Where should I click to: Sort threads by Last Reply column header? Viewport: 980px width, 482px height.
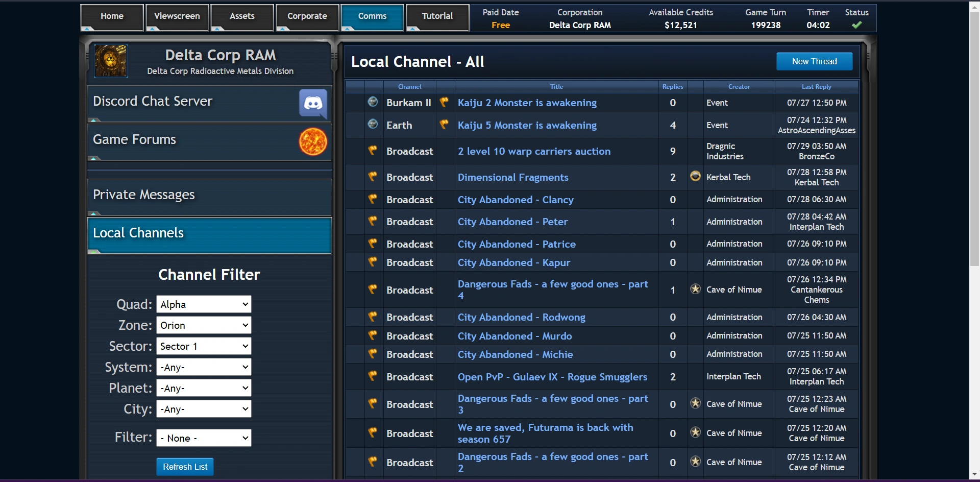(817, 87)
